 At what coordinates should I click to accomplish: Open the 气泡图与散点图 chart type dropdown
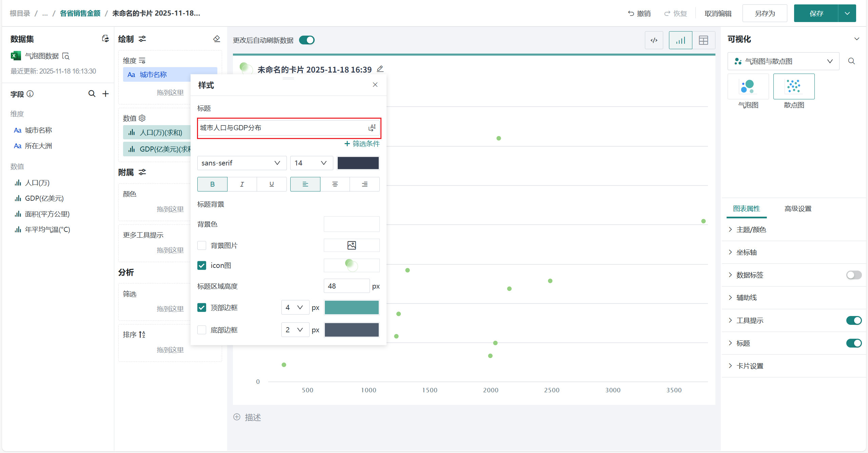coord(783,61)
